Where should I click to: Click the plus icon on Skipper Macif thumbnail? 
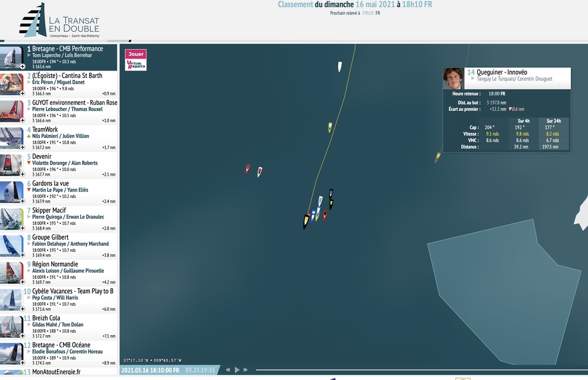pyautogui.click(x=22, y=228)
